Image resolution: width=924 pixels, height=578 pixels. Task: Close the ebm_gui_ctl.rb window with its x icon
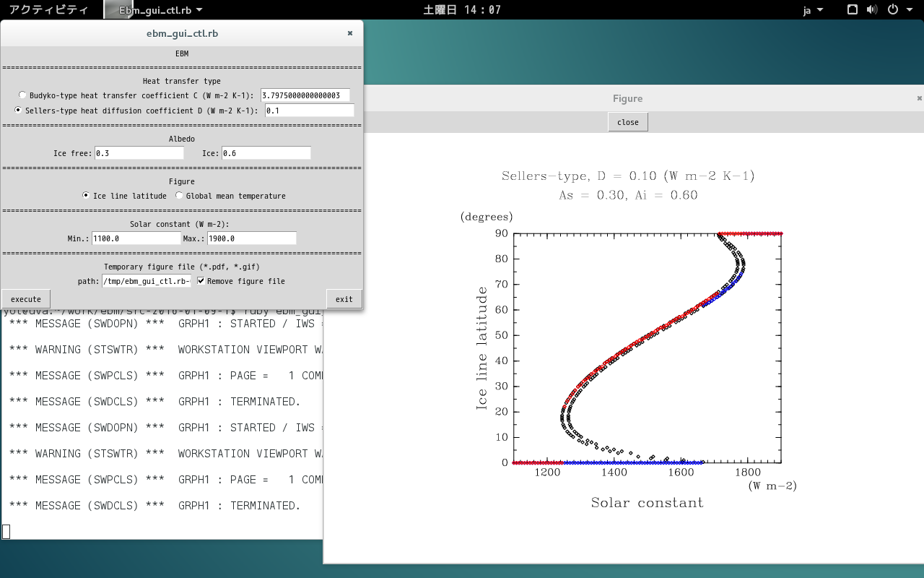tap(350, 33)
